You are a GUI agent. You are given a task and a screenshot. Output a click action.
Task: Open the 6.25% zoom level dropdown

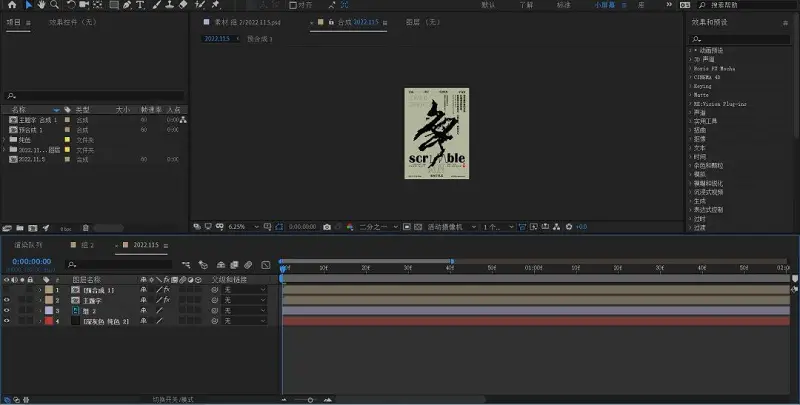pyautogui.click(x=243, y=227)
